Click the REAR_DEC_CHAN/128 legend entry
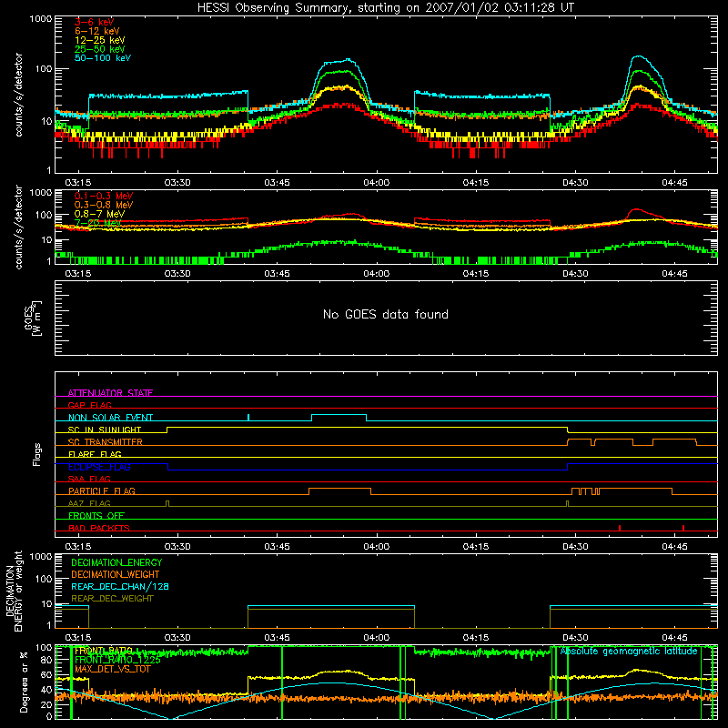 coord(120,586)
